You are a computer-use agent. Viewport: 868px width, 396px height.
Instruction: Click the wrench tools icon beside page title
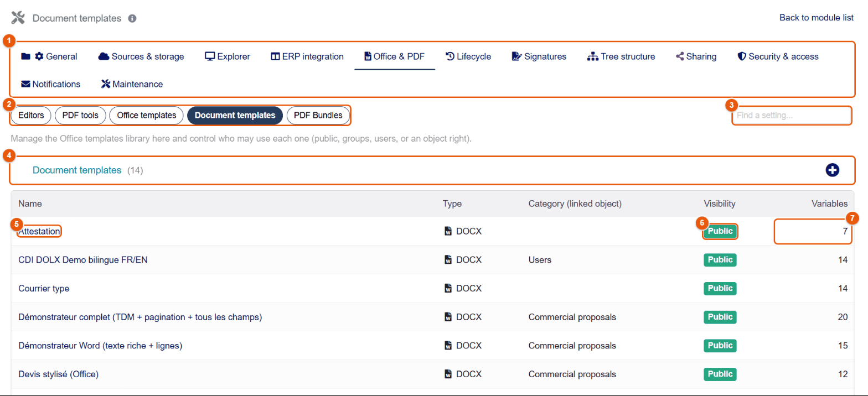[18, 18]
